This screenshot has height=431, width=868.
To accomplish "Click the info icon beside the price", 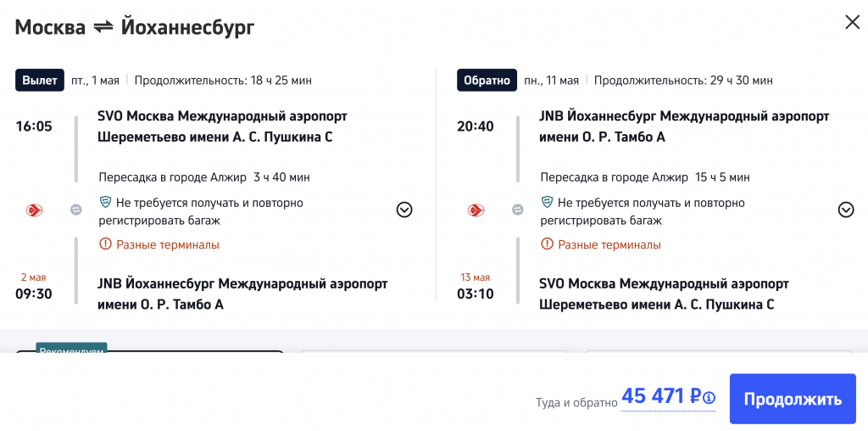I will pyautogui.click(x=709, y=397).
